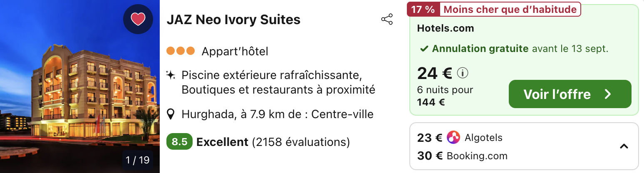Open Excellent (2158 évaluations) reviews

click(x=273, y=142)
